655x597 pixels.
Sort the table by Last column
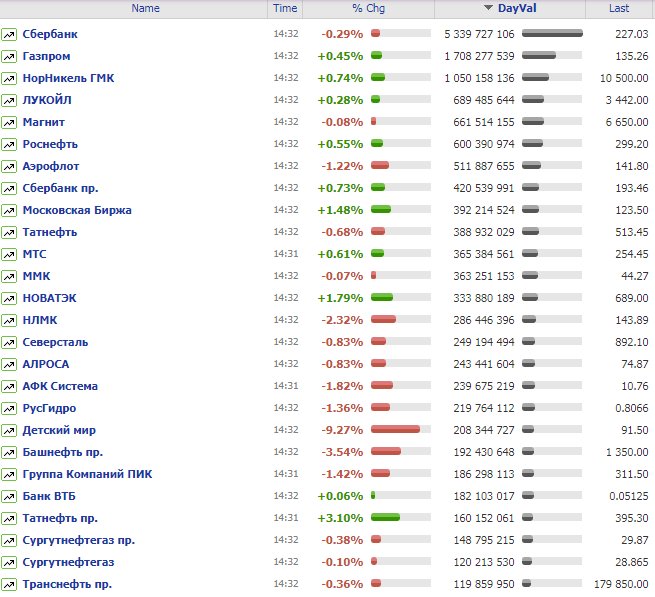click(619, 8)
